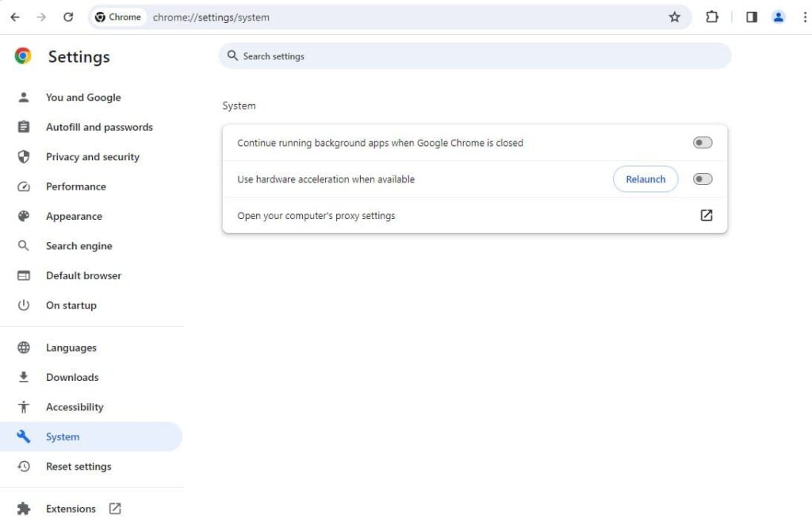
Task: Open Reset settings in sidebar
Action: (79, 467)
